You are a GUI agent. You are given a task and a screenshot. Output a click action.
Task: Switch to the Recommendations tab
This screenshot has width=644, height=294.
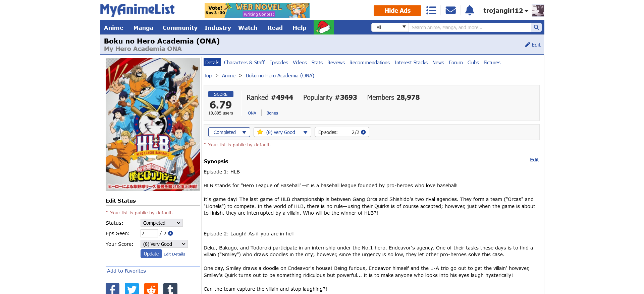369,63
